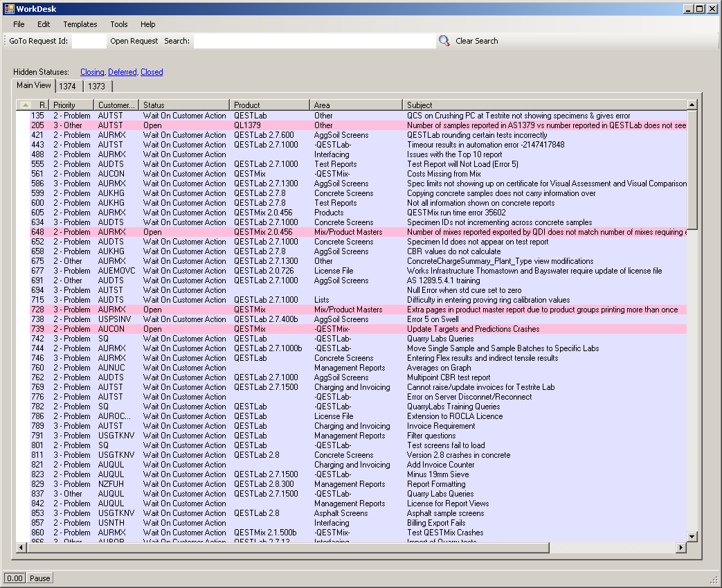Viewport: 722px width, 588px height.
Task: Show requests with Closing status
Action: pos(91,72)
